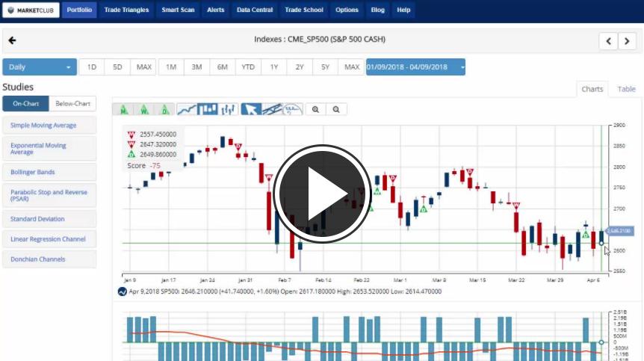Switch to the Table tab
644x361 pixels.
coord(626,89)
